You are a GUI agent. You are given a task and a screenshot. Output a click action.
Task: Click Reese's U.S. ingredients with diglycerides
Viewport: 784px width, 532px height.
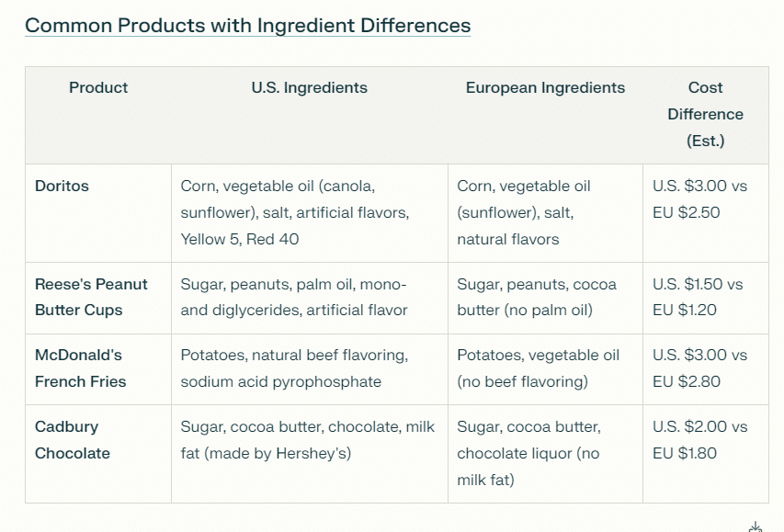[294, 297]
